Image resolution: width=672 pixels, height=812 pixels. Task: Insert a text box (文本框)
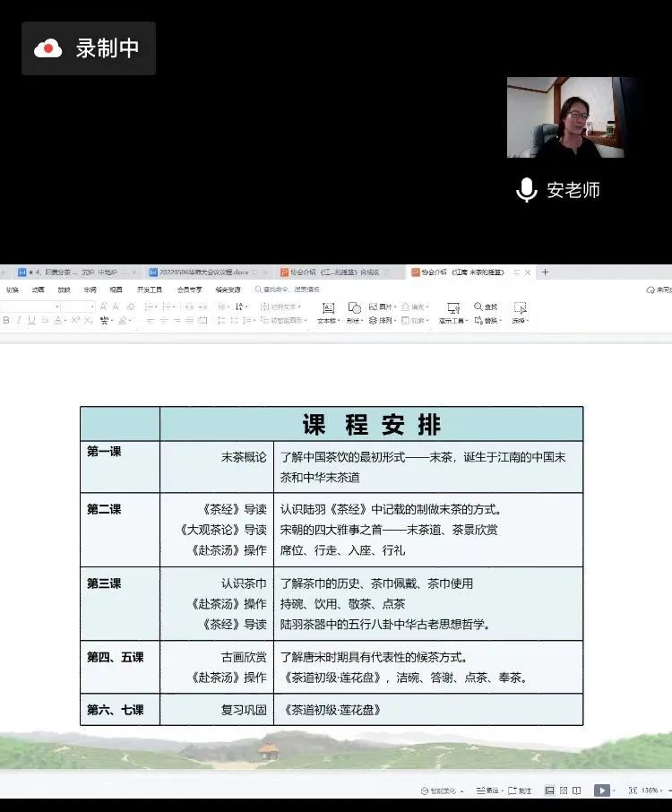[x=328, y=313]
